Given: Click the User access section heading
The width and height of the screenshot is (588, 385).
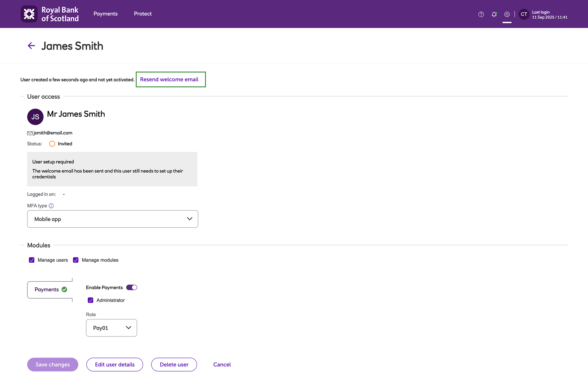Looking at the screenshot, I should pos(43,96).
